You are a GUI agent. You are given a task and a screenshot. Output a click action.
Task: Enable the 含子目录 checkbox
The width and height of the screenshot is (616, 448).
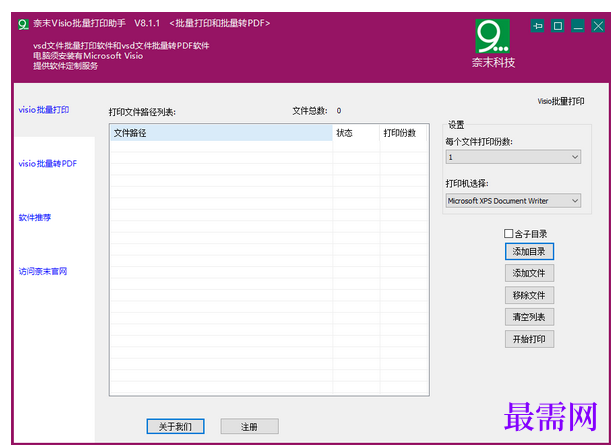[x=508, y=233]
